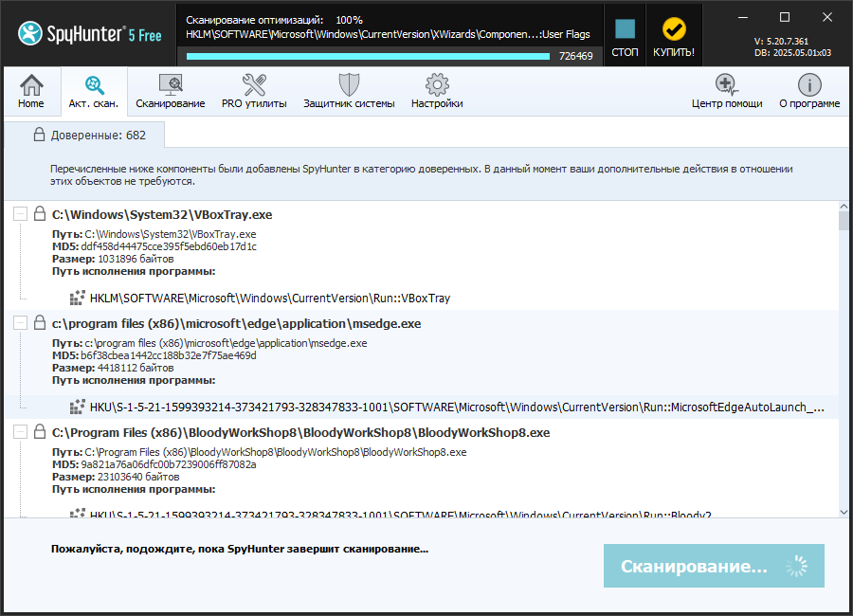Image resolution: width=853 pixels, height=616 pixels.
Task: Open О программе about page
Action: click(809, 91)
